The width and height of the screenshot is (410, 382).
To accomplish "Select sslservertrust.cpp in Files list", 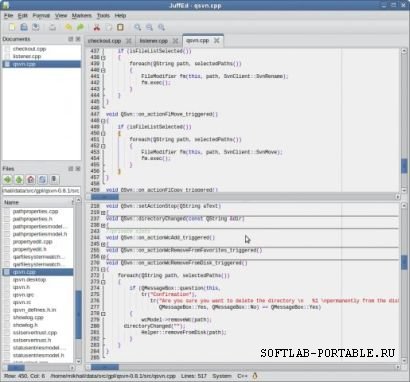I will pyautogui.click(x=38, y=333).
